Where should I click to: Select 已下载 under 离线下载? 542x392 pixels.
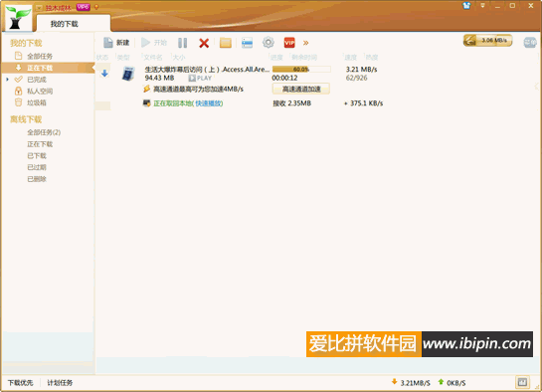(37, 156)
